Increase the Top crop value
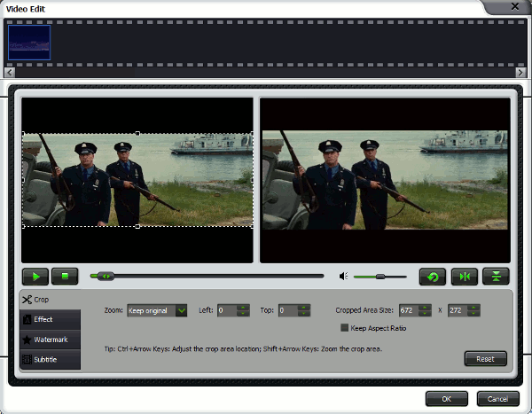 (303, 308)
